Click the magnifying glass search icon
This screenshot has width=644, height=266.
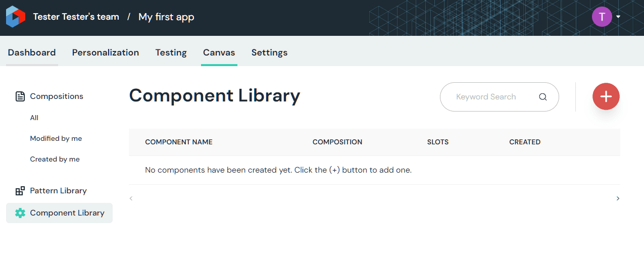click(543, 97)
